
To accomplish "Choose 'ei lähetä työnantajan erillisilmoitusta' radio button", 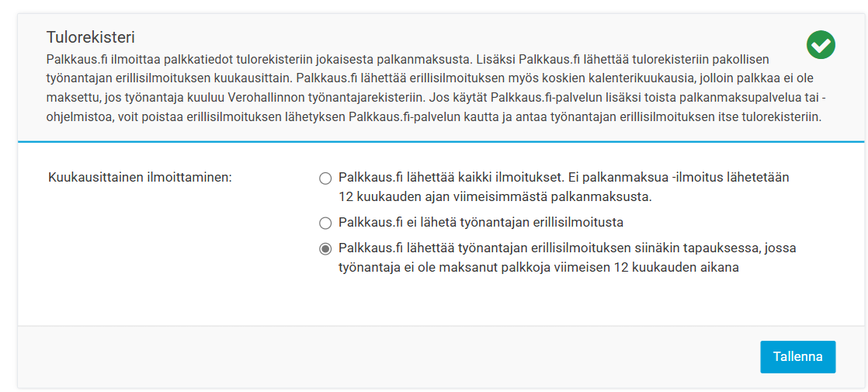I will point(325,224).
